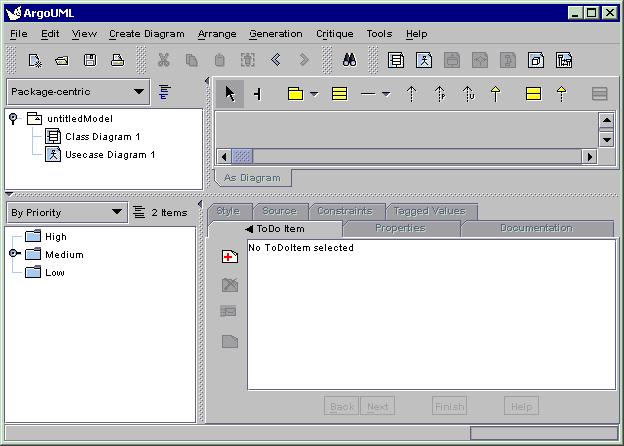Viewport: 624px width, 446px height.
Task: Print the diagram using printer icon
Action: pos(117,60)
